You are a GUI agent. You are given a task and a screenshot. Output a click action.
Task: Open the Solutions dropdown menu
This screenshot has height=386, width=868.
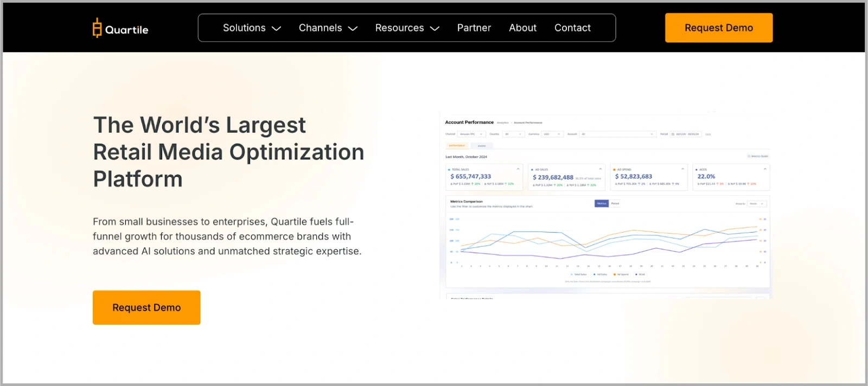(252, 28)
